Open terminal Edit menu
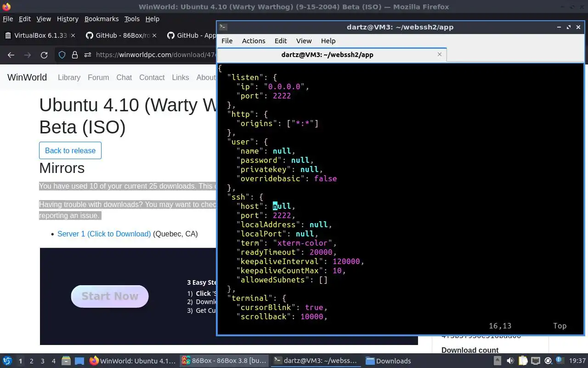The width and height of the screenshot is (588, 368). [281, 40]
